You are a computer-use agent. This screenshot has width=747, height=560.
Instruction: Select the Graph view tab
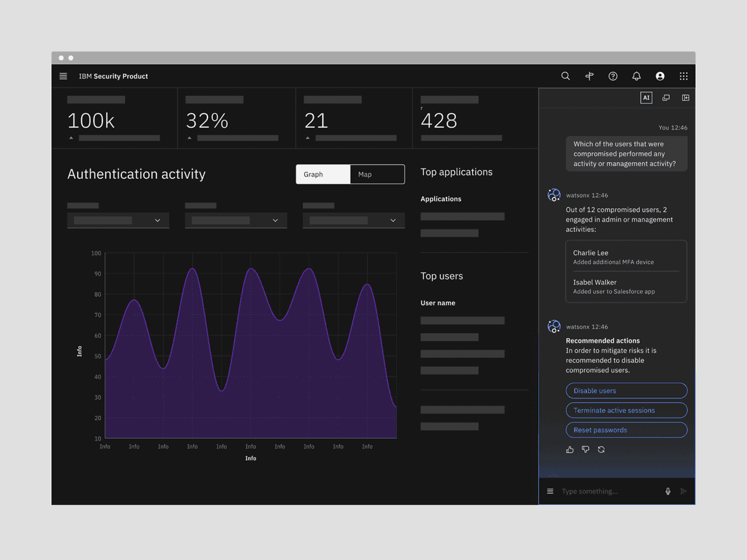[x=322, y=174]
